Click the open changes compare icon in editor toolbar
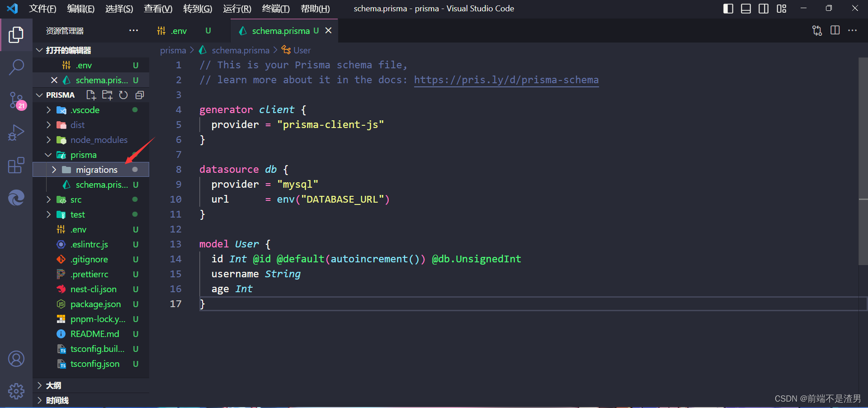 pyautogui.click(x=817, y=31)
